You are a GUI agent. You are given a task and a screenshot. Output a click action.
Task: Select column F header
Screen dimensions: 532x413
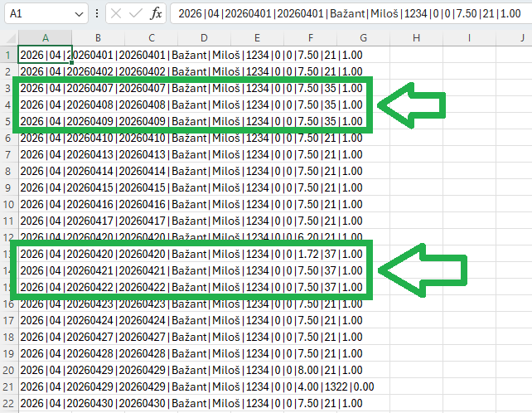click(x=311, y=37)
